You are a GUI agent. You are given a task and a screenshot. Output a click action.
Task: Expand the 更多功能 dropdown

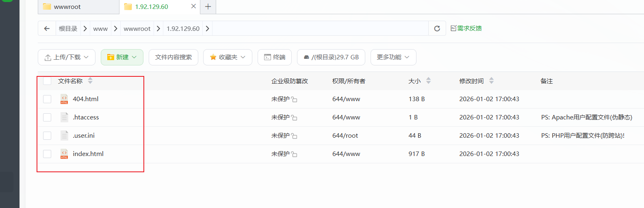pyautogui.click(x=393, y=57)
